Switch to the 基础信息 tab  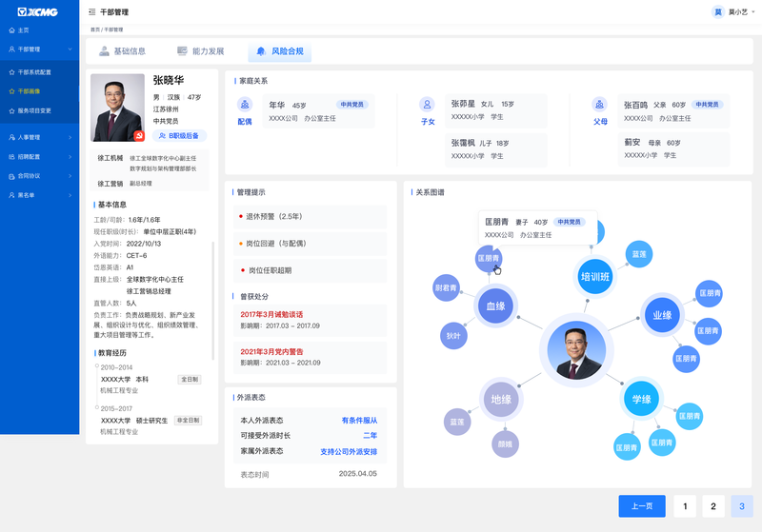[x=123, y=51]
